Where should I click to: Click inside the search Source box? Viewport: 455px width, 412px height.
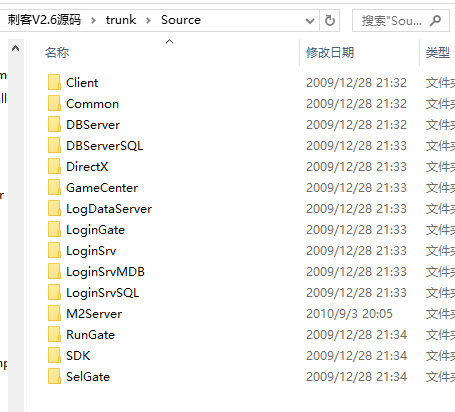(391, 21)
